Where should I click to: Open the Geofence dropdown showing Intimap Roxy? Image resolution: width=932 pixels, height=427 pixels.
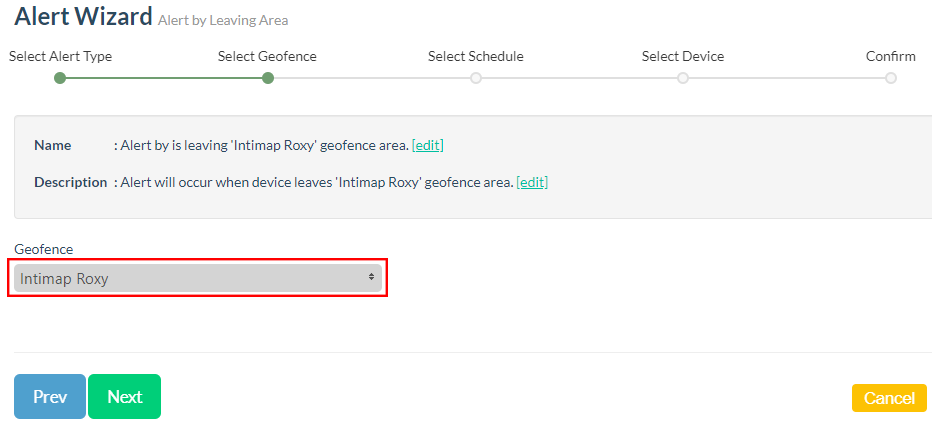(190, 278)
